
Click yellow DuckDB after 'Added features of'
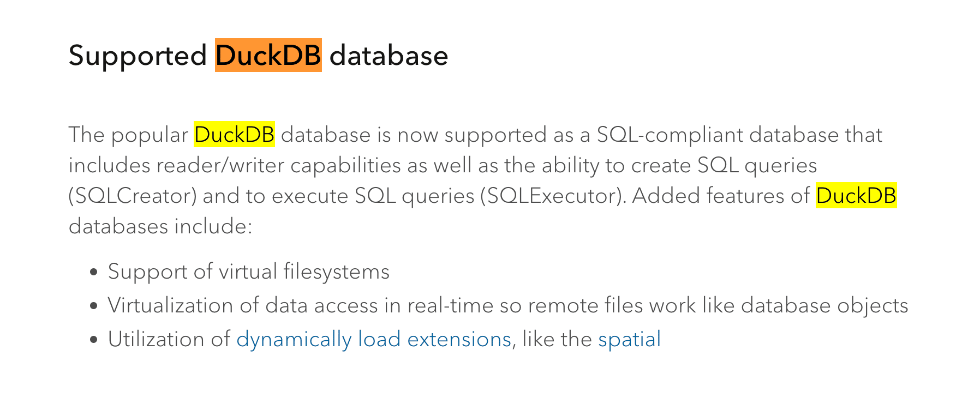(856, 196)
